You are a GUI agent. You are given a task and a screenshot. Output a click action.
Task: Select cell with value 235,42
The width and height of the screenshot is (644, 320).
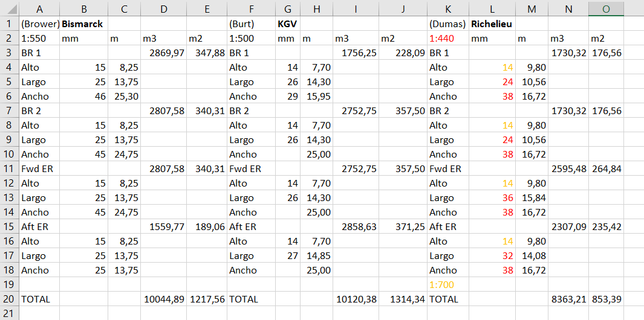[x=606, y=227]
